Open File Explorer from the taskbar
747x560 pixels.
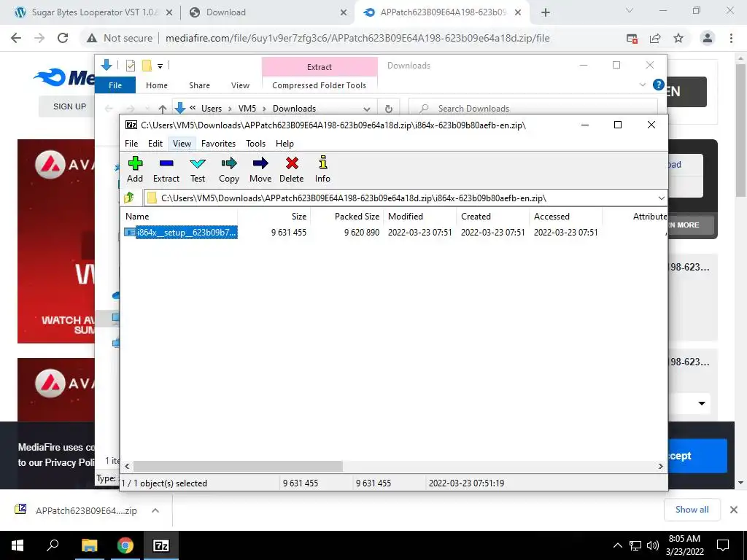[x=89, y=545]
